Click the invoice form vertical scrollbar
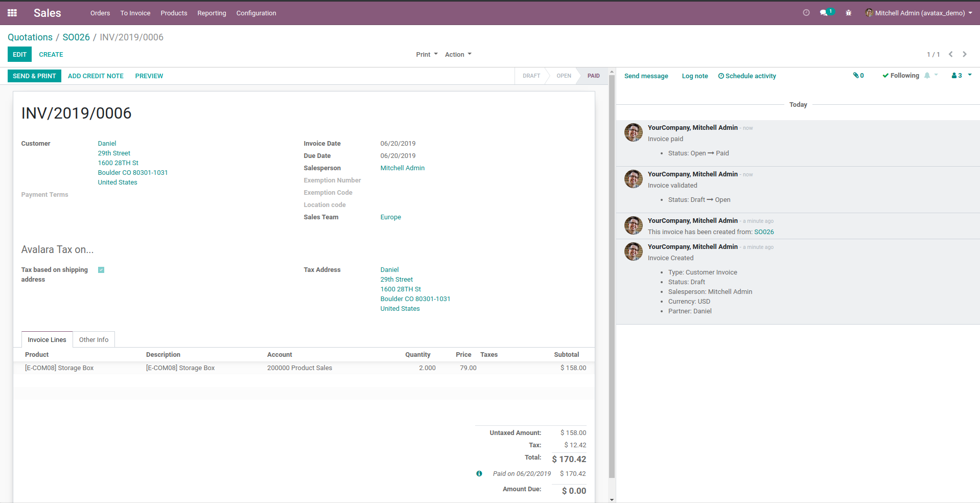The height and width of the screenshot is (503, 980). (612, 281)
